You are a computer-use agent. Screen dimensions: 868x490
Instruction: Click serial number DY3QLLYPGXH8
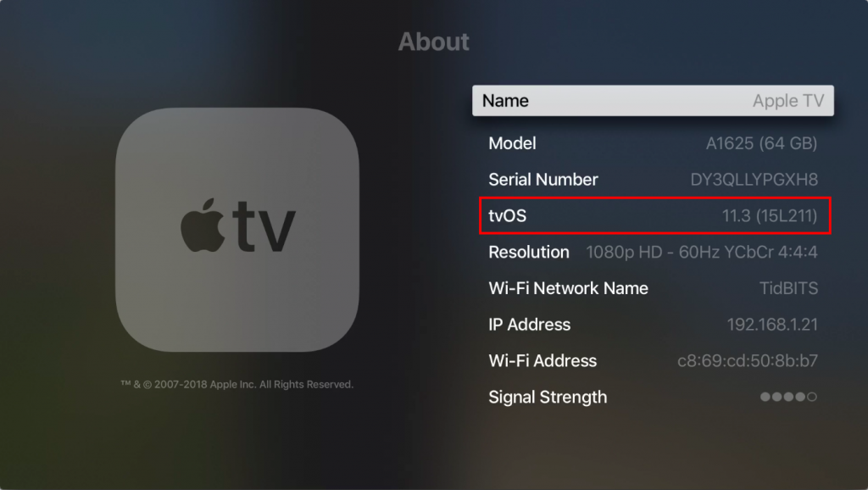tap(754, 180)
